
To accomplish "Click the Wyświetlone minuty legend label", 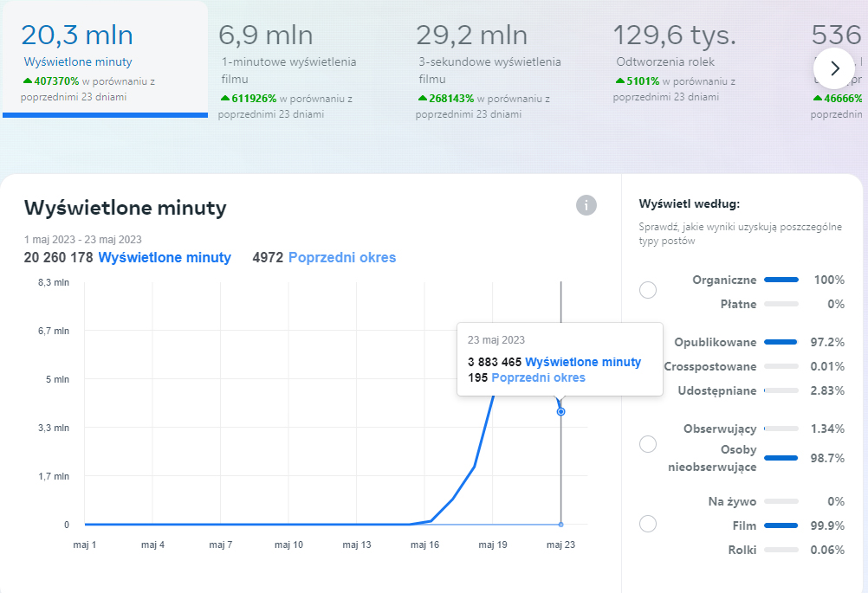I will click(x=165, y=257).
